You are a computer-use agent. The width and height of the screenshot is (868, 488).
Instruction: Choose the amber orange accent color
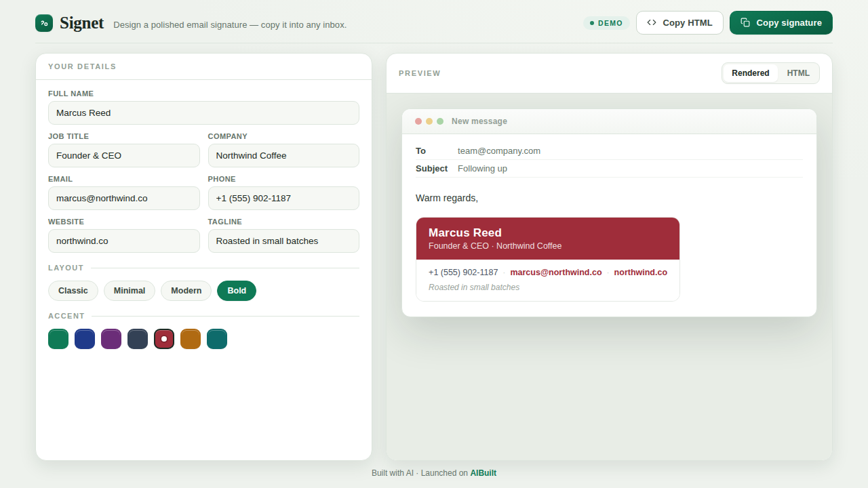coord(191,339)
